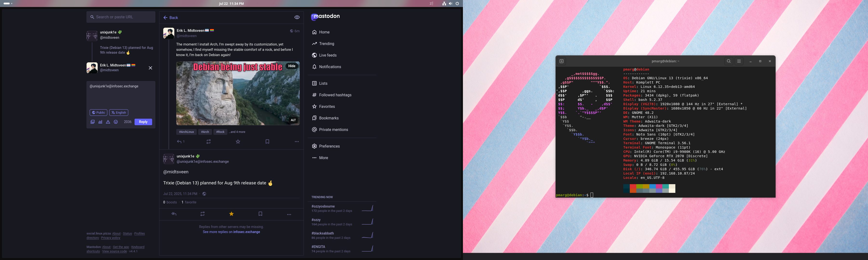Open the clock Jul 22 11:34 PM in top bar
Screen dimensions: 868x260
231,4
